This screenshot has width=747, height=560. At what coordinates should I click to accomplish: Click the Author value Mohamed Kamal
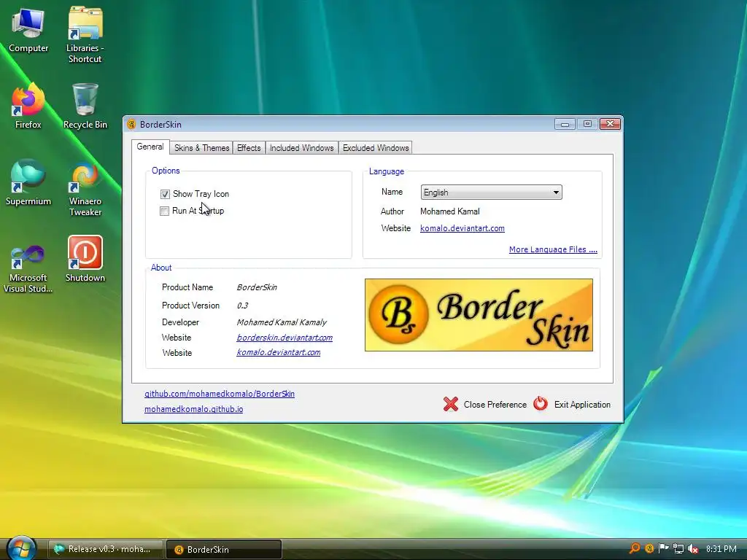(x=449, y=211)
